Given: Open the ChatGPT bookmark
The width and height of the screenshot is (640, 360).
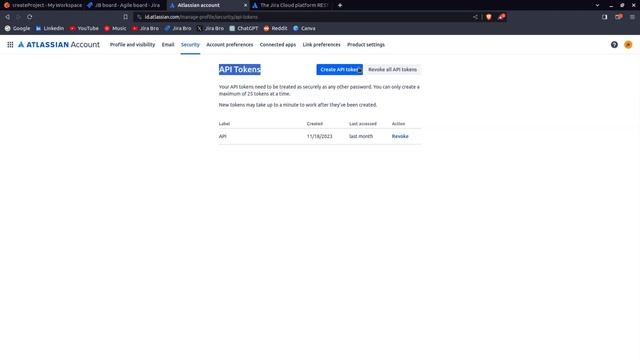Looking at the screenshot, I should click(244, 28).
